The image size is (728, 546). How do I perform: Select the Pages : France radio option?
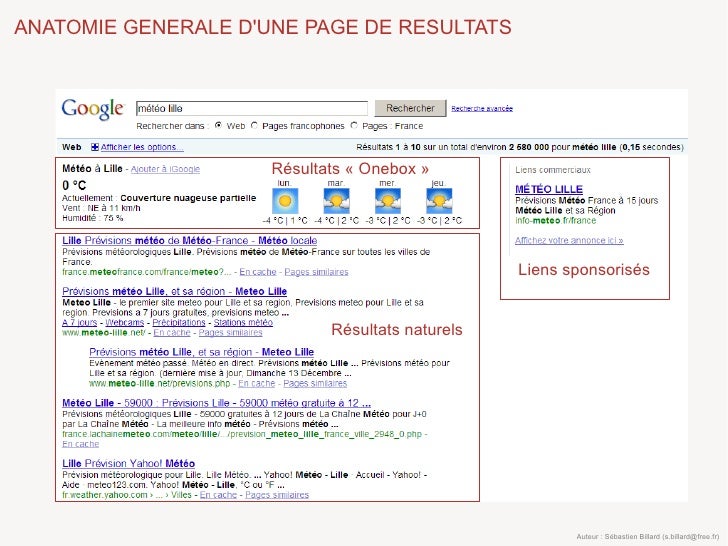pyautogui.click(x=354, y=125)
